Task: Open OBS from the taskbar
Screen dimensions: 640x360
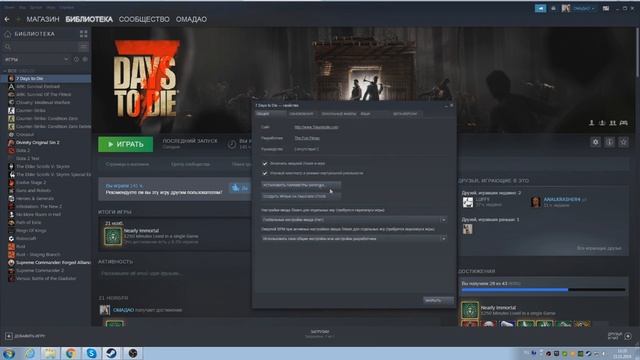Action: (133, 353)
